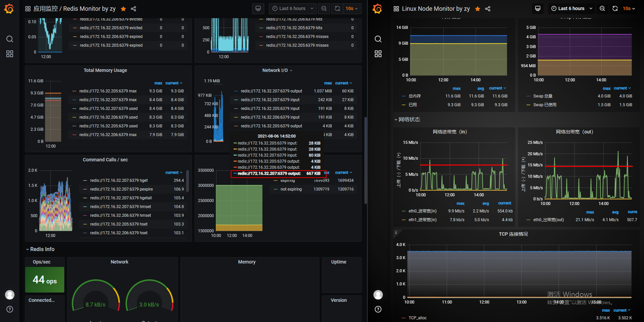Toggle the Swap 已使用 series visibility
Image resolution: width=644 pixels, height=322 pixels.
tap(545, 105)
